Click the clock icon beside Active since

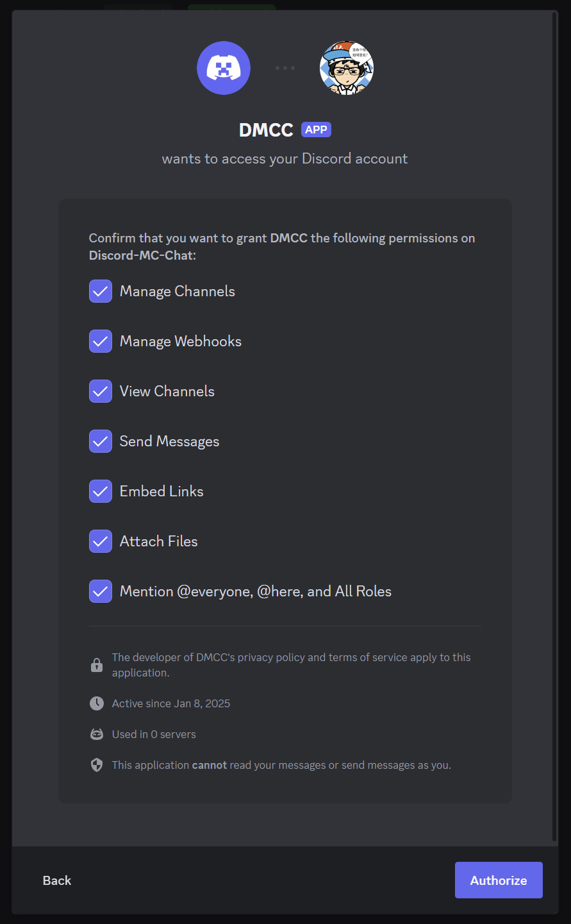(97, 703)
